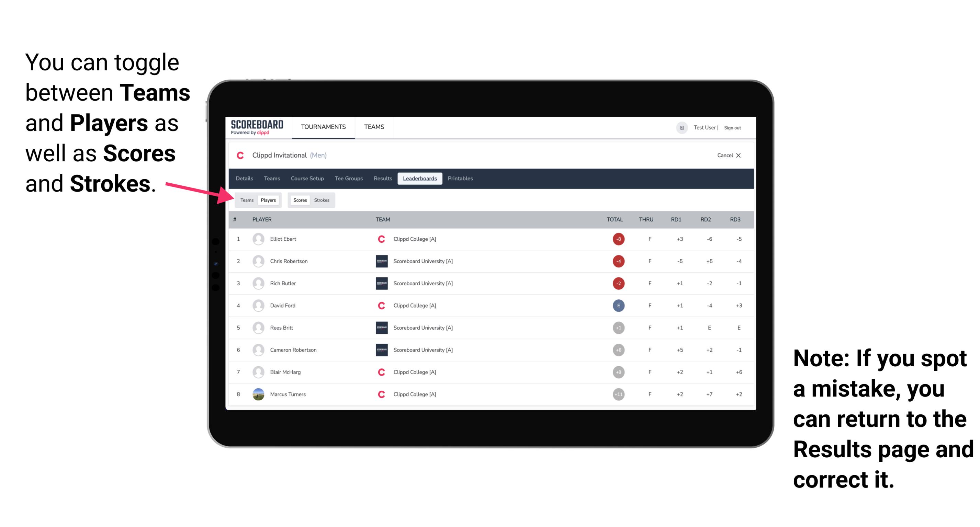Screen dimensions: 980x527
Task: Click the Results navigation tab
Action: pyautogui.click(x=382, y=178)
